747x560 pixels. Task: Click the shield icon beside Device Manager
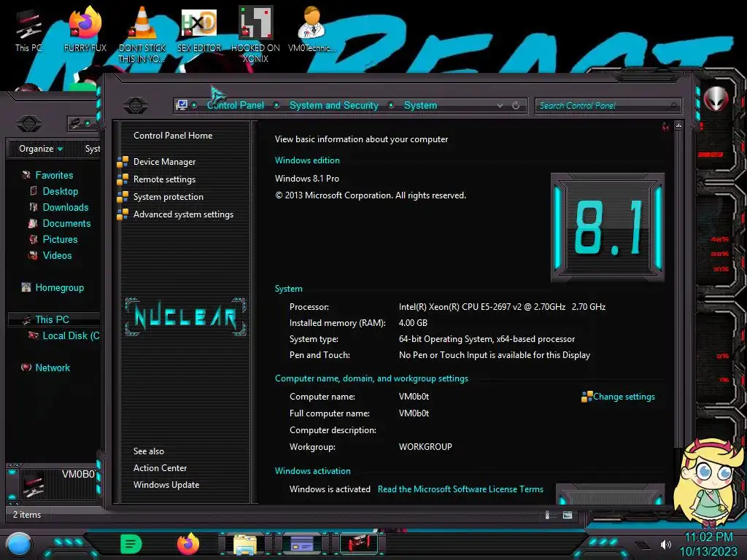(x=123, y=162)
